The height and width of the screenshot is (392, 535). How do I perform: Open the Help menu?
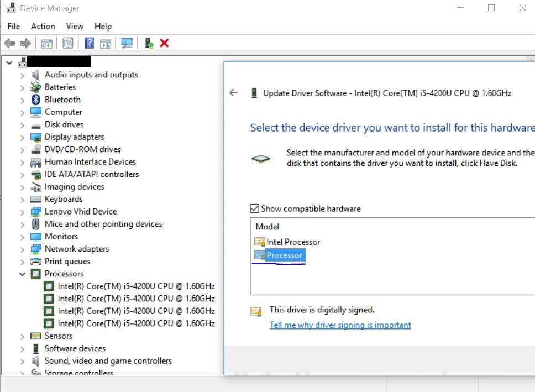(x=103, y=27)
